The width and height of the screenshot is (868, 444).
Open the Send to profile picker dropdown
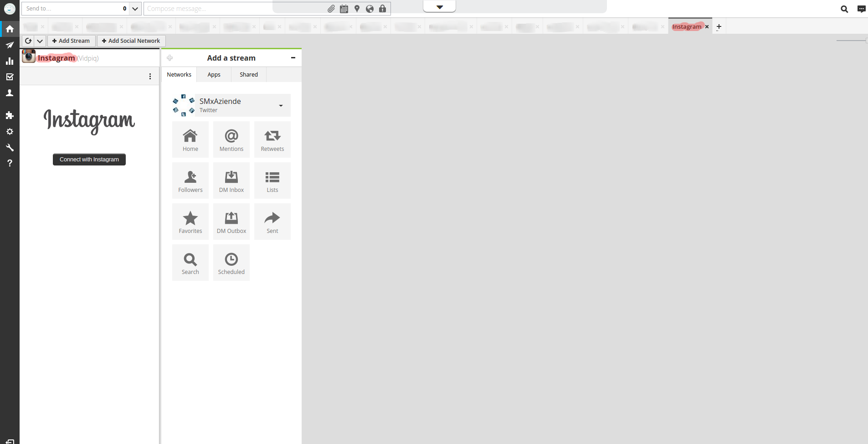[135, 9]
